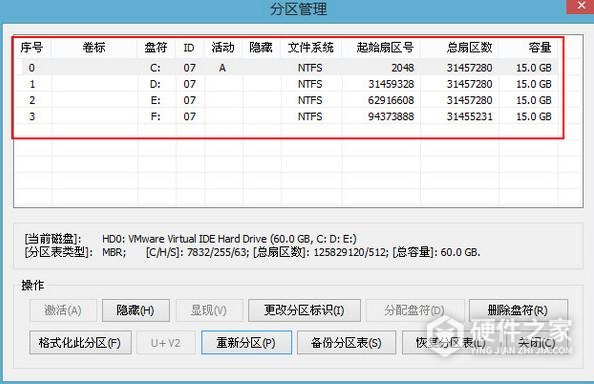Click the 隐藏 hidden column header
This screenshot has width=594, height=384.
coord(261,48)
